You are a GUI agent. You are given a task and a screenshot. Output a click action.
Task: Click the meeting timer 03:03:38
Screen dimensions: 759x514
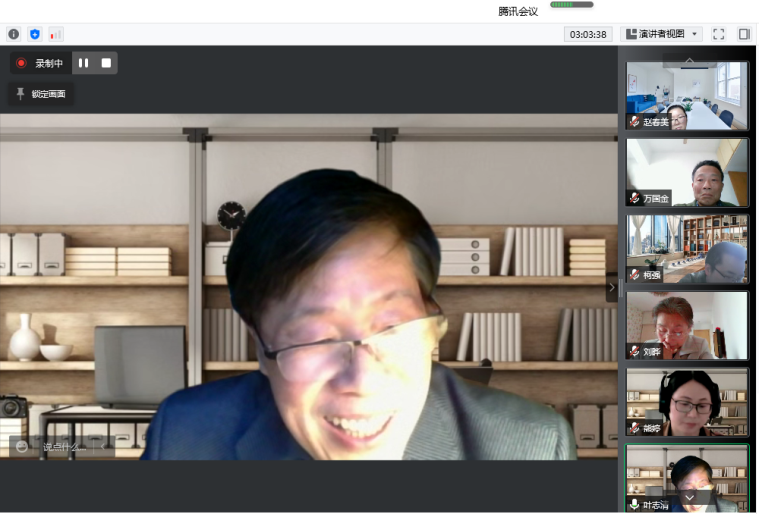(x=588, y=34)
